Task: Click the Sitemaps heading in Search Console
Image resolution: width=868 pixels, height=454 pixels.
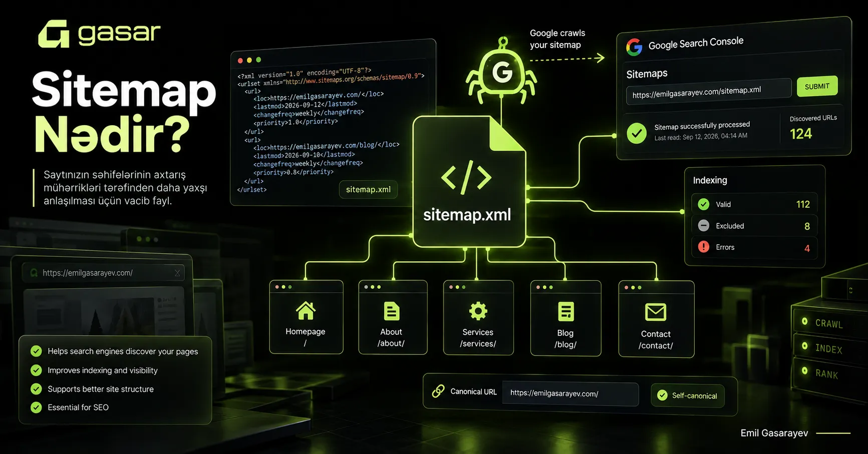Action: pyautogui.click(x=647, y=74)
